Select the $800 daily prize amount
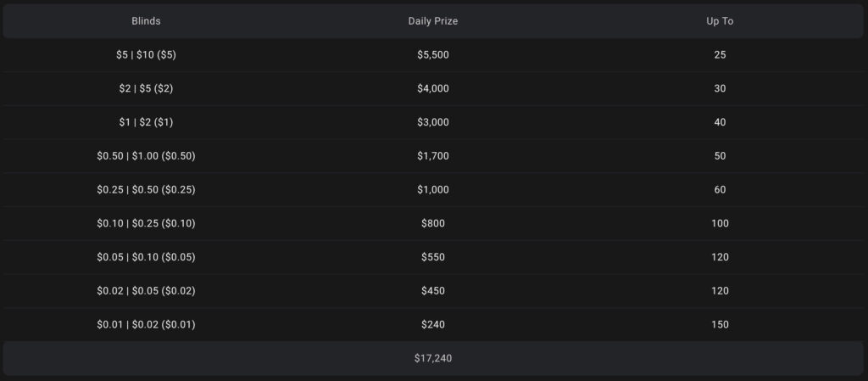The width and height of the screenshot is (868, 381). (x=432, y=223)
